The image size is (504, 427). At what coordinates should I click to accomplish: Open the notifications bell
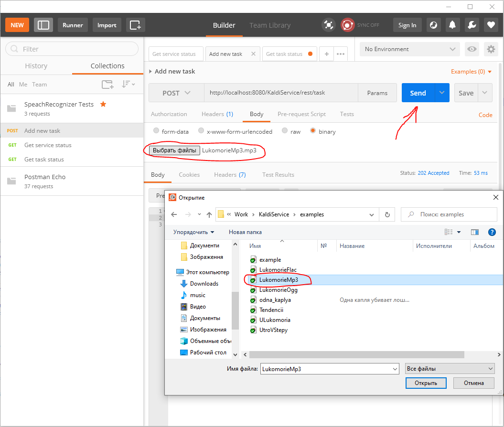click(452, 25)
